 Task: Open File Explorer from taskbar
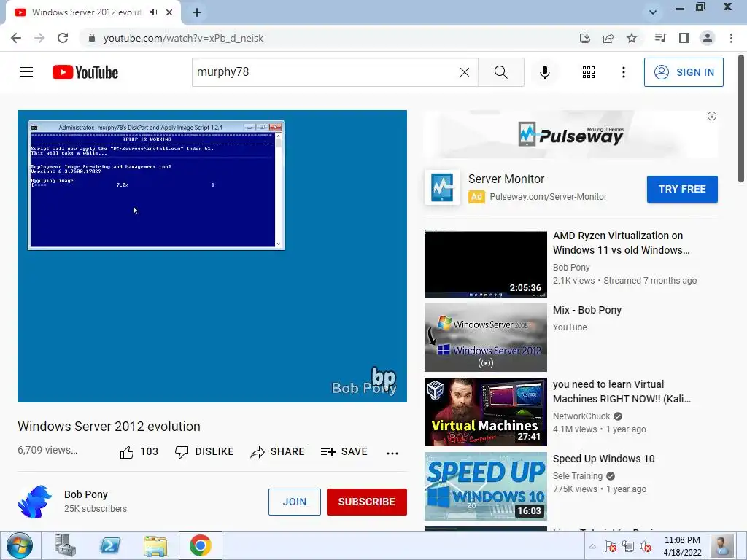[x=155, y=545]
